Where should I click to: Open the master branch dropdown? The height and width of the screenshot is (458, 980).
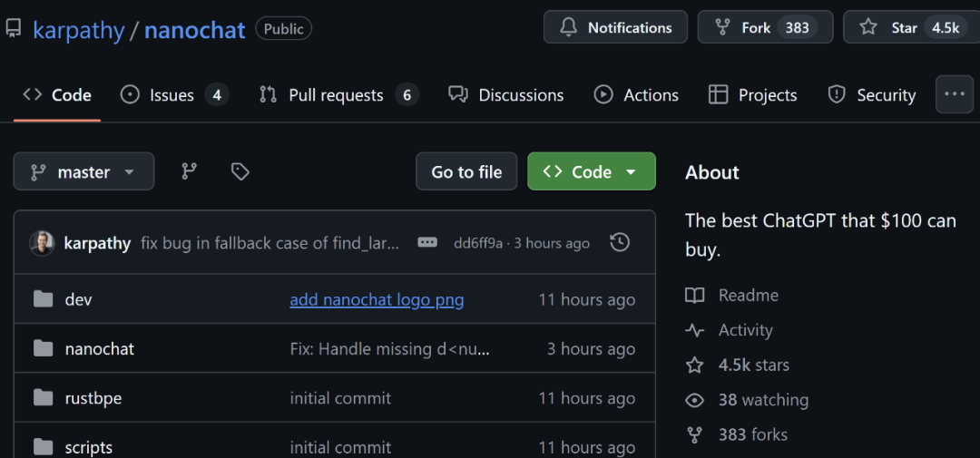pyautogui.click(x=83, y=171)
